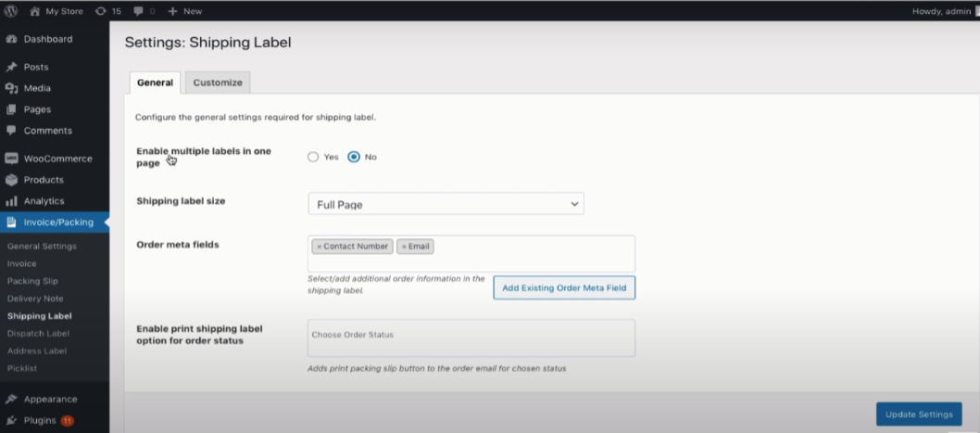
Task: Select Yes for multiple labels
Action: (x=313, y=158)
